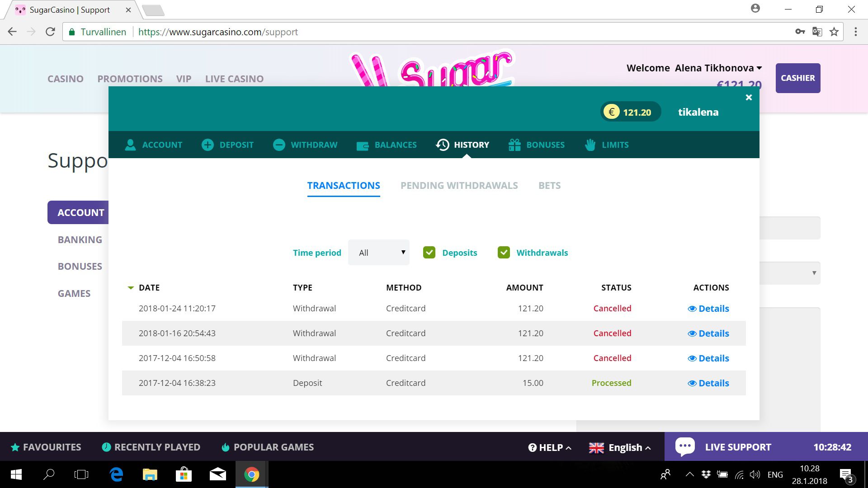This screenshot has width=868, height=488.
Task: View details of 2018-01-24 withdrawal
Action: pos(708,309)
